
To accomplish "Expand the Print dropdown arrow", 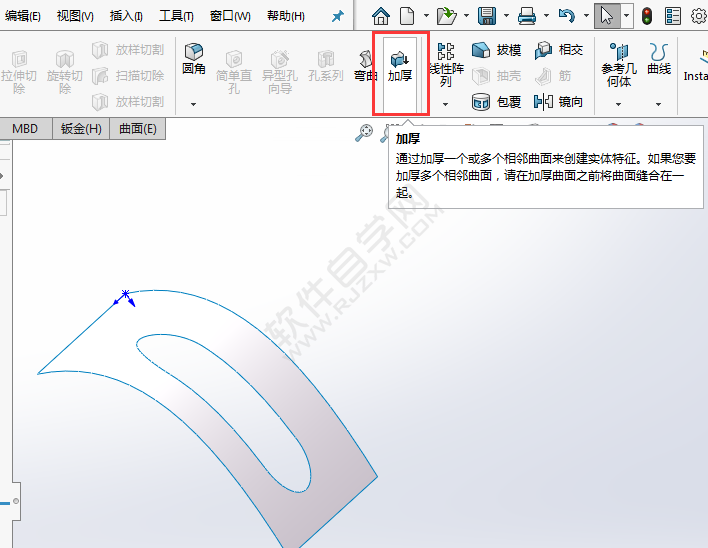I will 546,16.
